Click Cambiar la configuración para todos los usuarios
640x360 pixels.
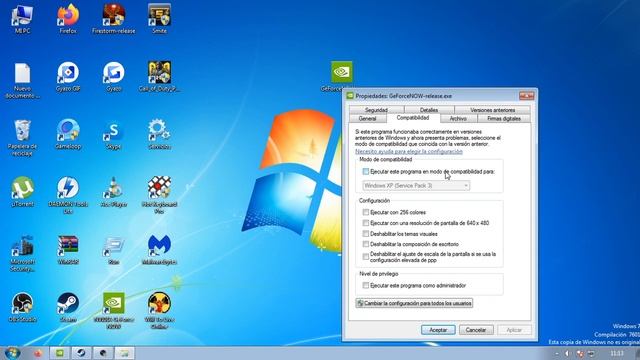pyautogui.click(x=414, y=303)
